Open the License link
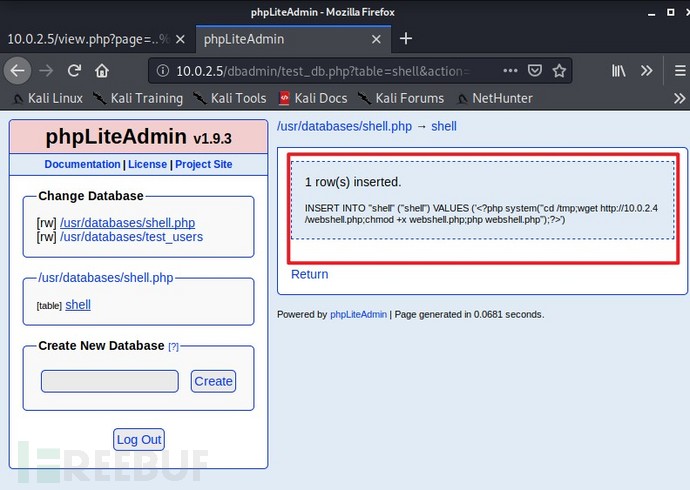 [x=147, y=164]
